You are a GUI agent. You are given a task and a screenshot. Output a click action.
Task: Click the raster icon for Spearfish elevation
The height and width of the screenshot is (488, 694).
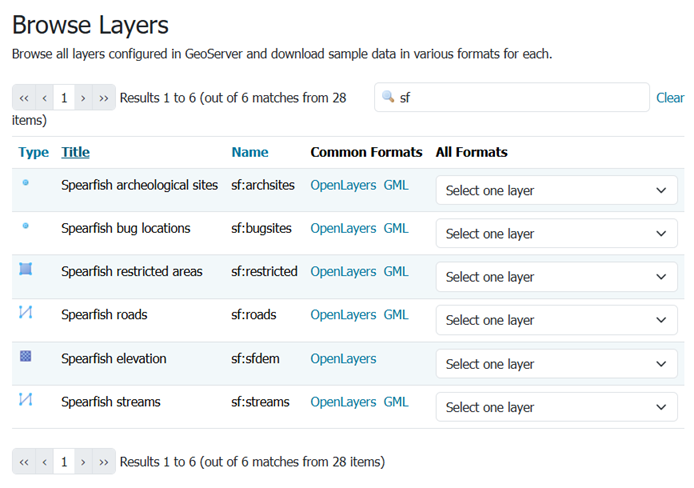coord(25,357)
